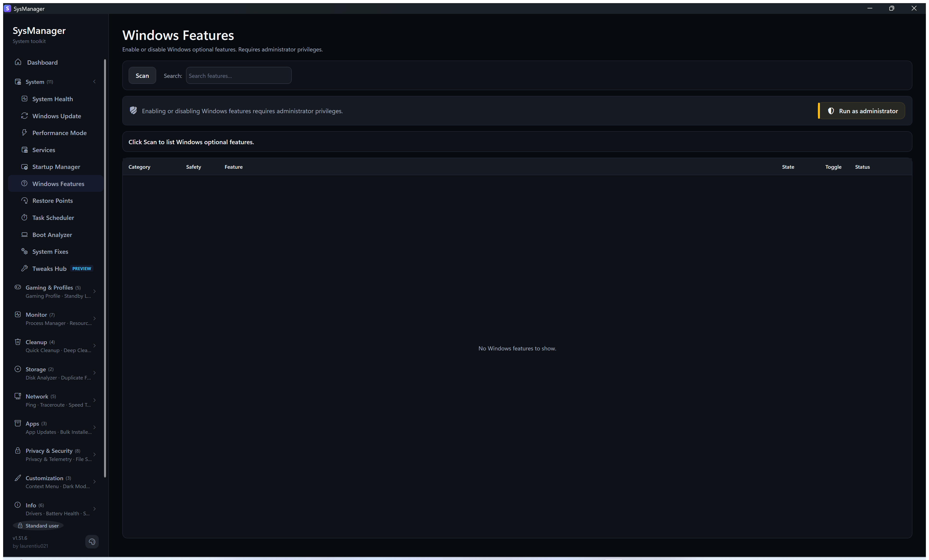
Task: Click the Services icon in sidebar
Action: [x=25, y=150]
